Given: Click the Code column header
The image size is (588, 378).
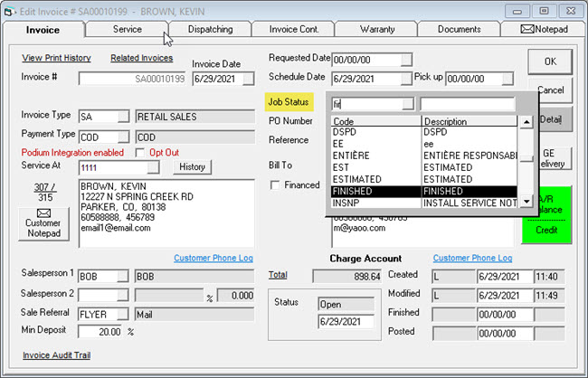Looking at the screenshot, I should (x=376, y=121).
